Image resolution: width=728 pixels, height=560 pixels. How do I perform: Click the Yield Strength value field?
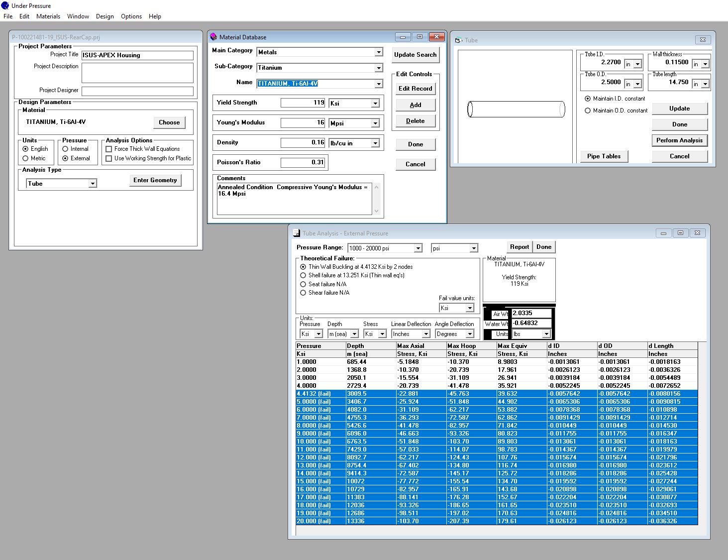(303, 103)
